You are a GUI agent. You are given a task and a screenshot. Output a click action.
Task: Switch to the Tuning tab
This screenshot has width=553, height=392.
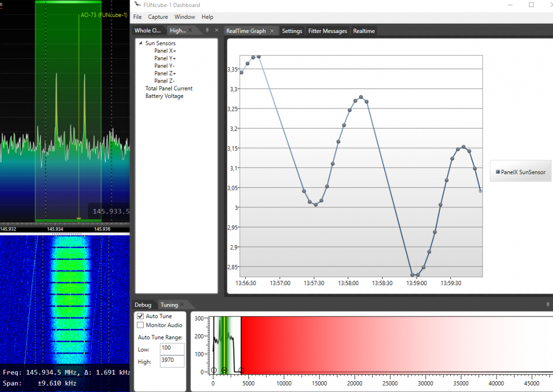(x=169, y=305)
